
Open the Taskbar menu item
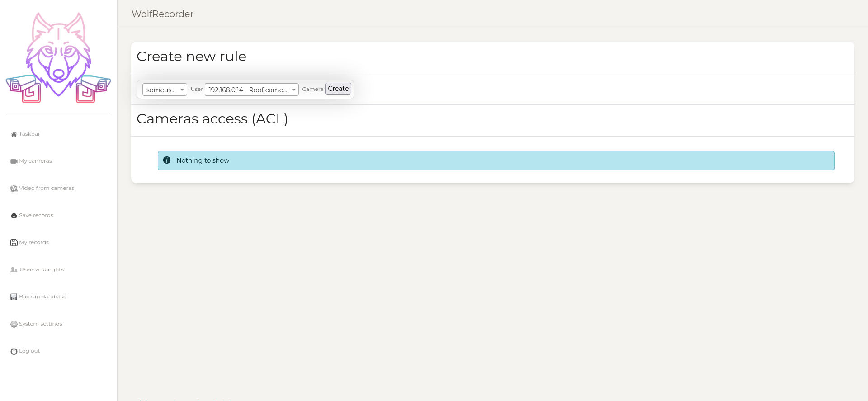(x=29, y=134)
